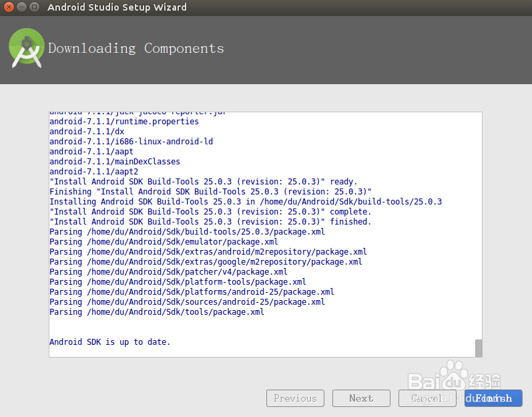Image resolution: width=532 pixels, height=417 pixels.
Task: Click the Parsing platform-tools/package.xml log line
Action: pos(178,282)
